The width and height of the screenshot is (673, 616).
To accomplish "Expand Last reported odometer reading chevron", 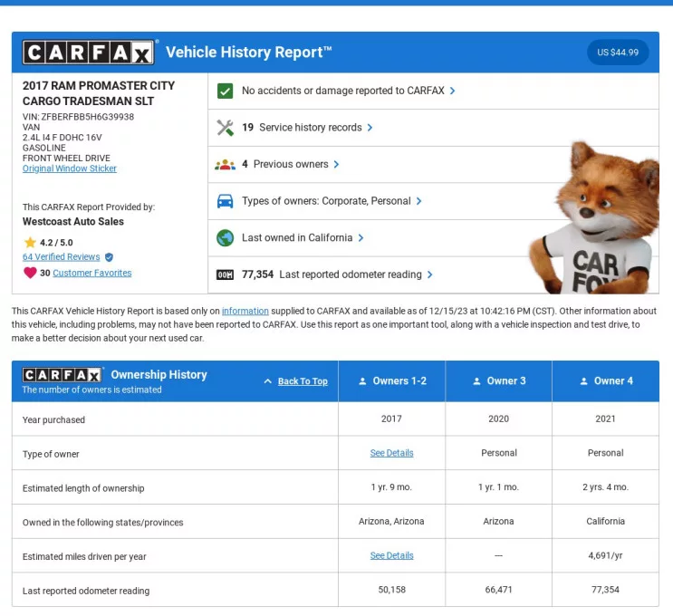I will tap(430, 274).
